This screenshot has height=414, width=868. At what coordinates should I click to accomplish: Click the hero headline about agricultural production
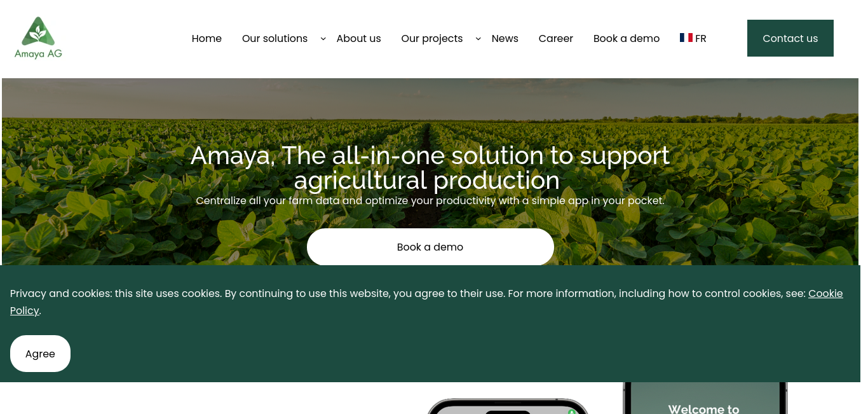pos(430,168)
